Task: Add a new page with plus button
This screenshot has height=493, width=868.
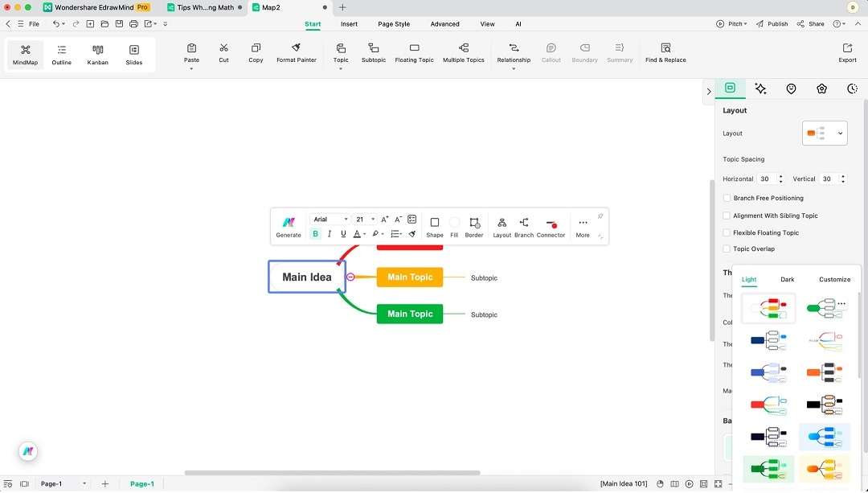Action: (x=104, y=483)
